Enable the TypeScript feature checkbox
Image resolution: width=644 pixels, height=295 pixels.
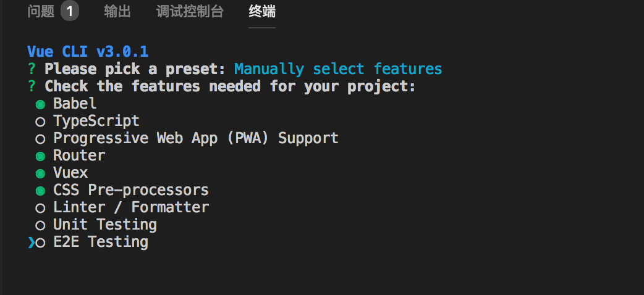click(x=41, y=122)
